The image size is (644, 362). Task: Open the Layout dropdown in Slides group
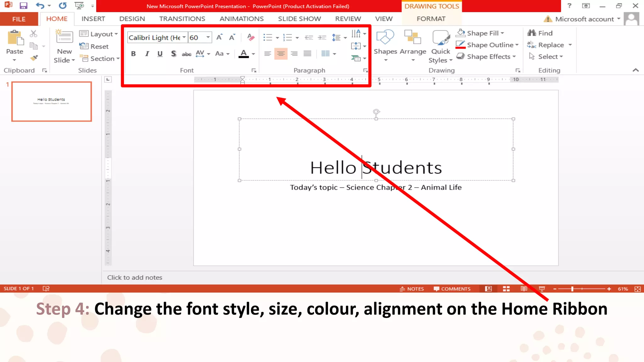[99, 34]
